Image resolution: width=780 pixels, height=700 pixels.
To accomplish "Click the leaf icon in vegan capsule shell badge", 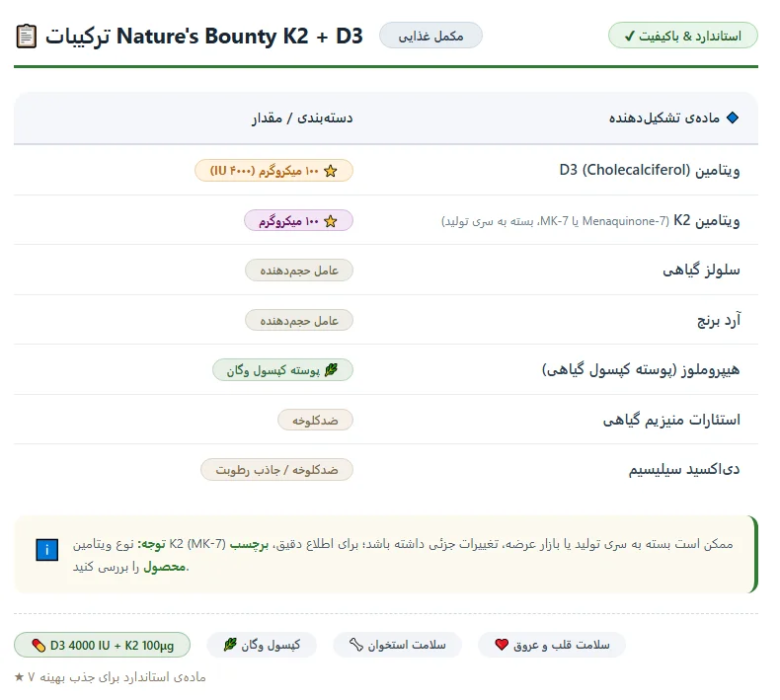I will click(x=332, y=370).
